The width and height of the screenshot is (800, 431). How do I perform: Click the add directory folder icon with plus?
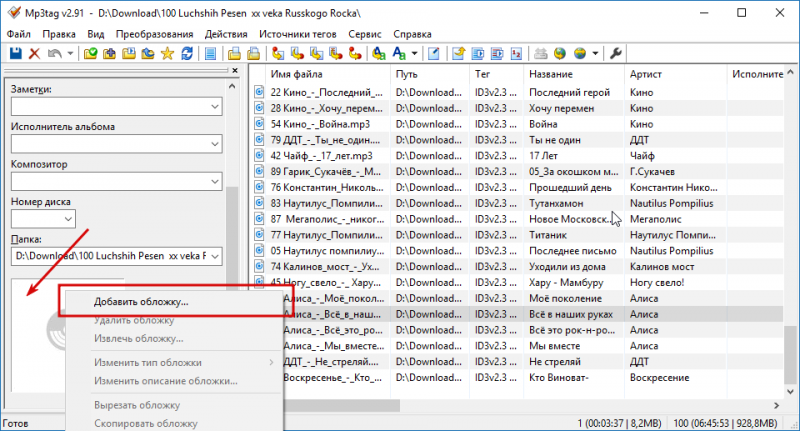[110, 53]
